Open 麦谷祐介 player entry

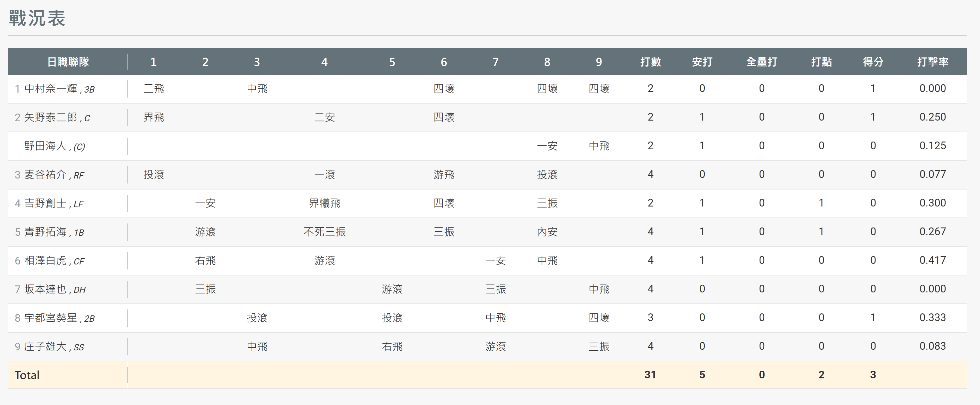coord(45,175)
